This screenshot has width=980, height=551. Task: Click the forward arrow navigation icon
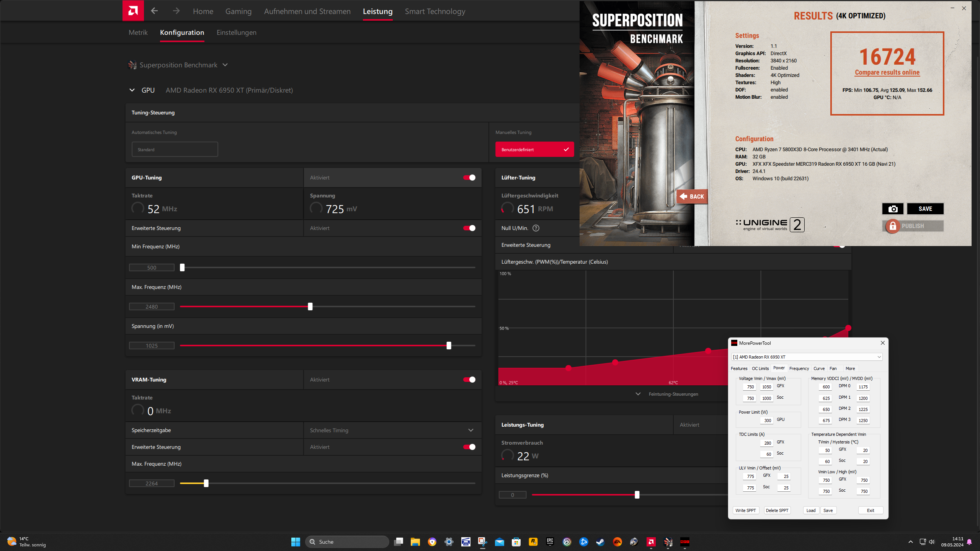point(176,11)
